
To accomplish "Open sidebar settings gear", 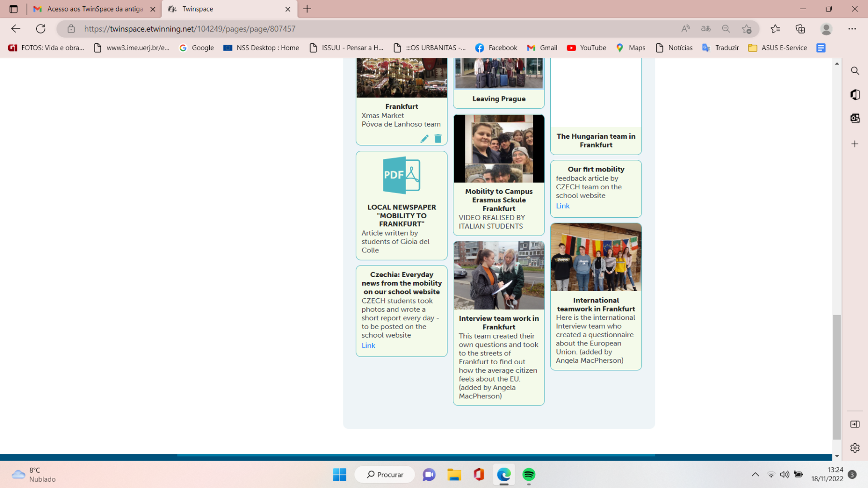I will click(855, 448).
